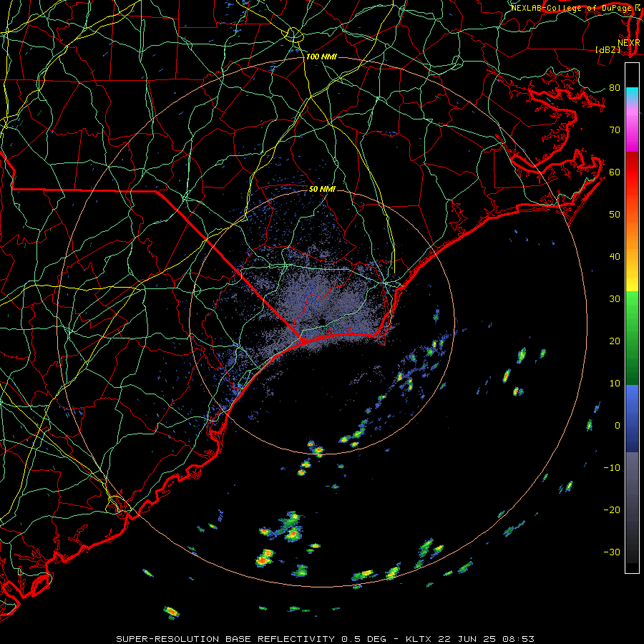Image resolution: width=644 pixels, height=644 pixels.
Task: Click the 22 JUN 25 date in the caption
Action: click(x=466, y=639)
